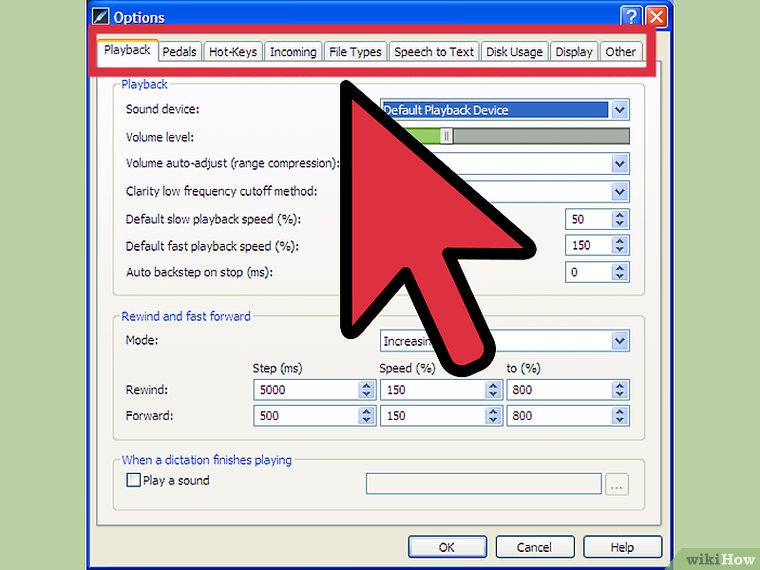This screenshot has width=760, height=570.
Task: Click the help question mark icon
Action: point(631,17)
